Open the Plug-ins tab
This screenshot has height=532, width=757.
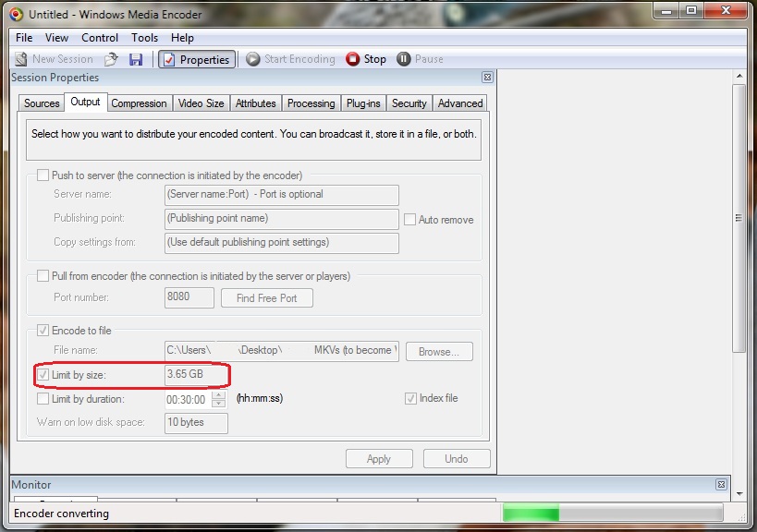tap(363, 103)
